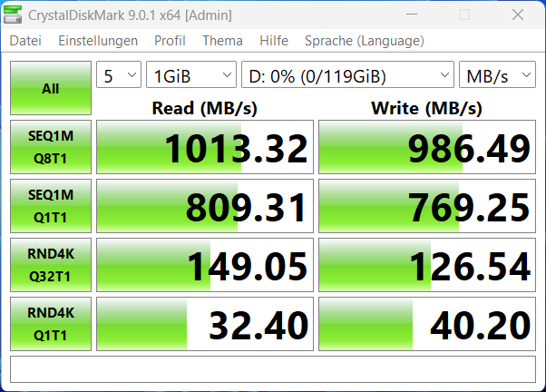
Task: Open the Datei menu
Action: 25,41
